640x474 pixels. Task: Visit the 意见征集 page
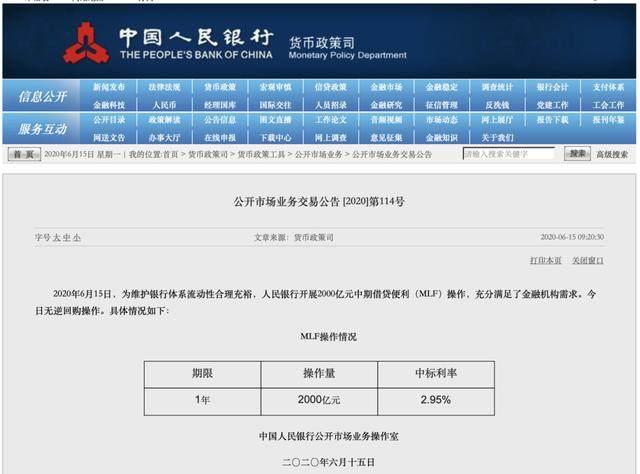386,138
